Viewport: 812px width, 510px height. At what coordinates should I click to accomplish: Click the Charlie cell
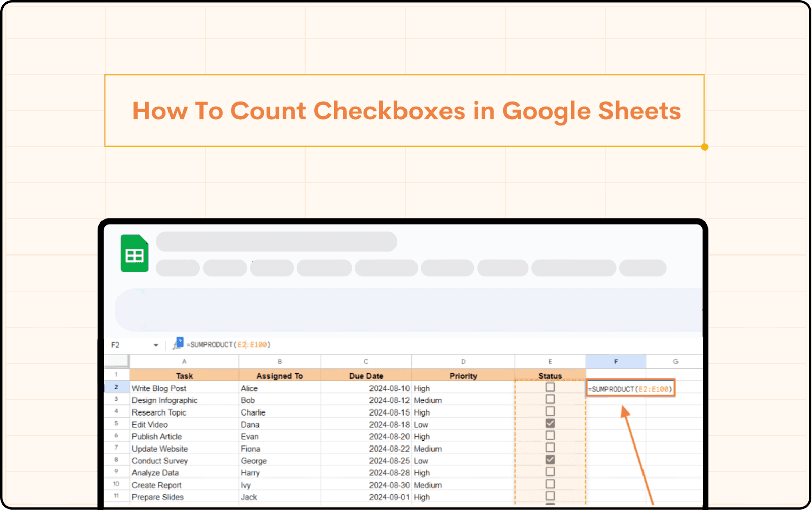[280, 412]
